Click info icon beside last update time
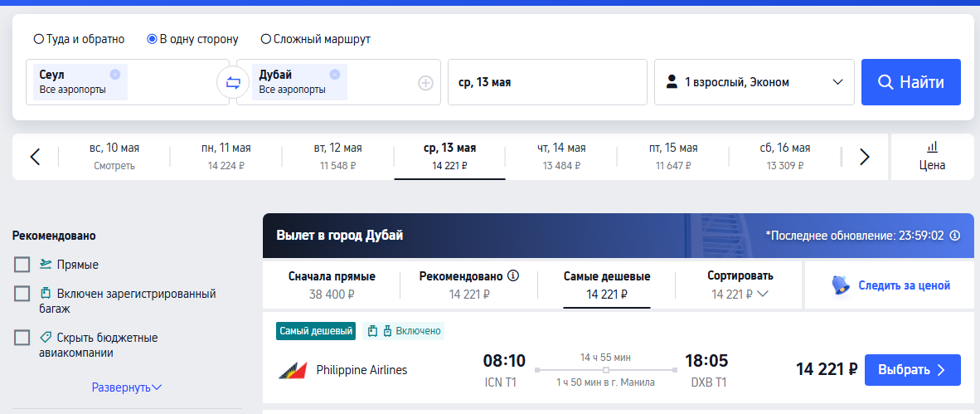Image resolution: width=980 pixels, height=414 pixels. 955,236
